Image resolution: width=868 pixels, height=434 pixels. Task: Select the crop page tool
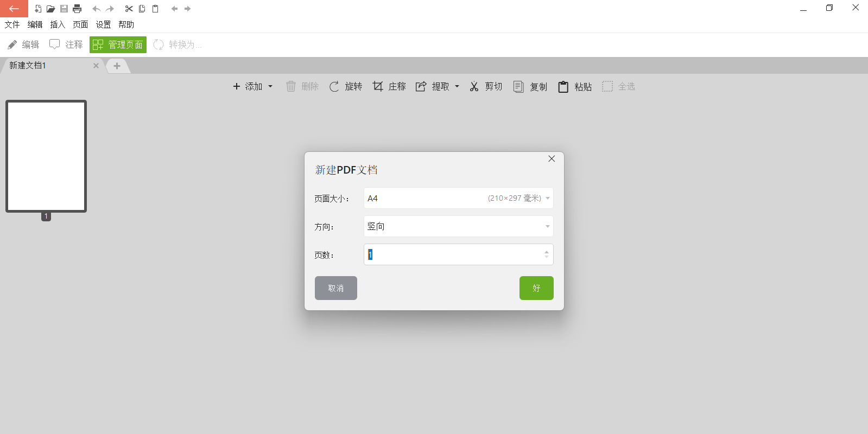pyautogui.click(x=389, y=87)
